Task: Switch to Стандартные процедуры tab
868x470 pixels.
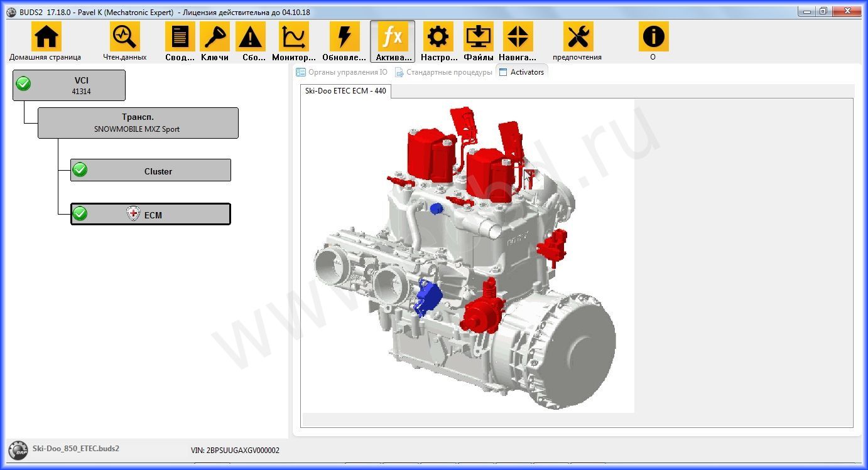Action: click(x=443, y=72)
